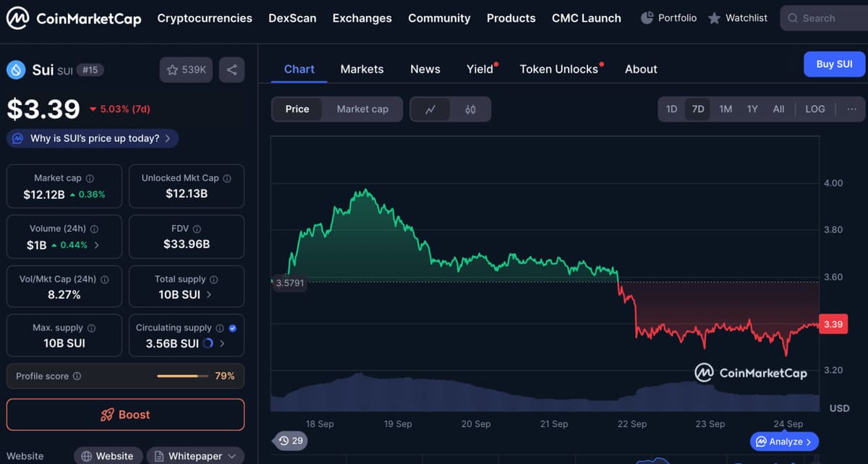Click the Circulating supply info icon
This screenshot has width=868, height=464.
tap(220, 328)
